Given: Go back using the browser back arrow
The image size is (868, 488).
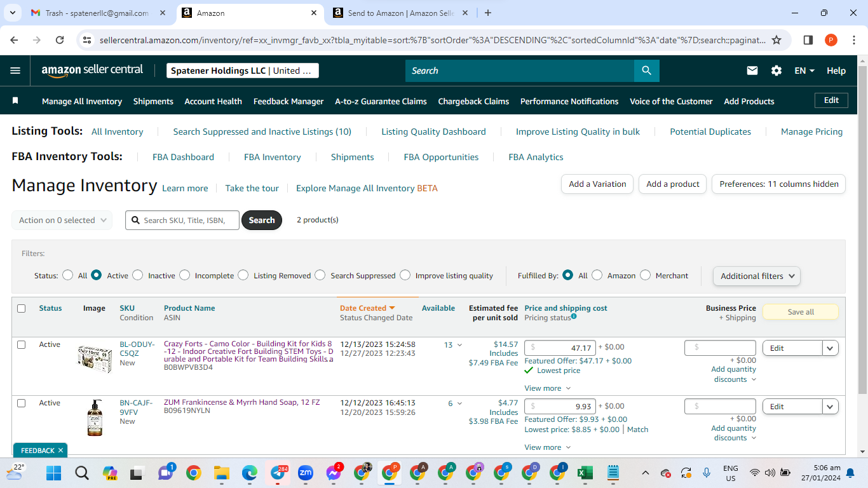Looking at the screenshot, I should 14,40.
